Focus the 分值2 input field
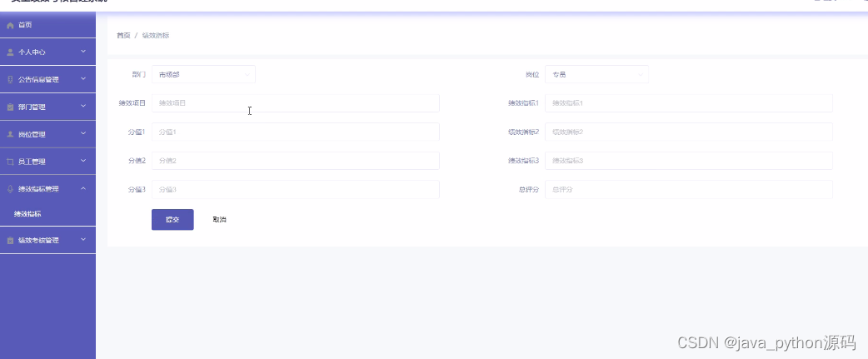Viewport: 868px width, 359px height. click(296, 161)
